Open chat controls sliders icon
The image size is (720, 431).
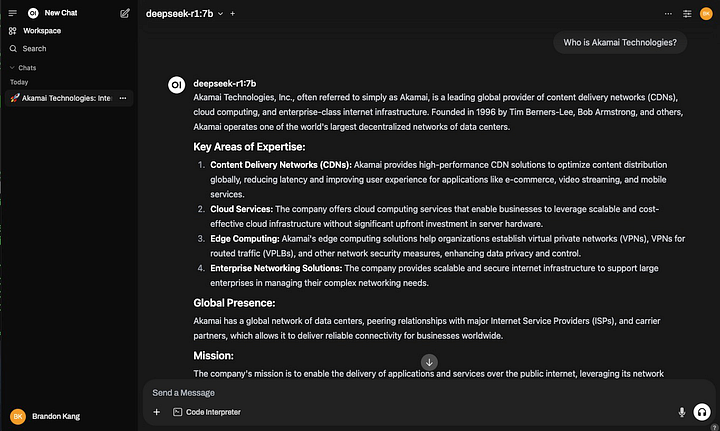click(x=687, y=14)
